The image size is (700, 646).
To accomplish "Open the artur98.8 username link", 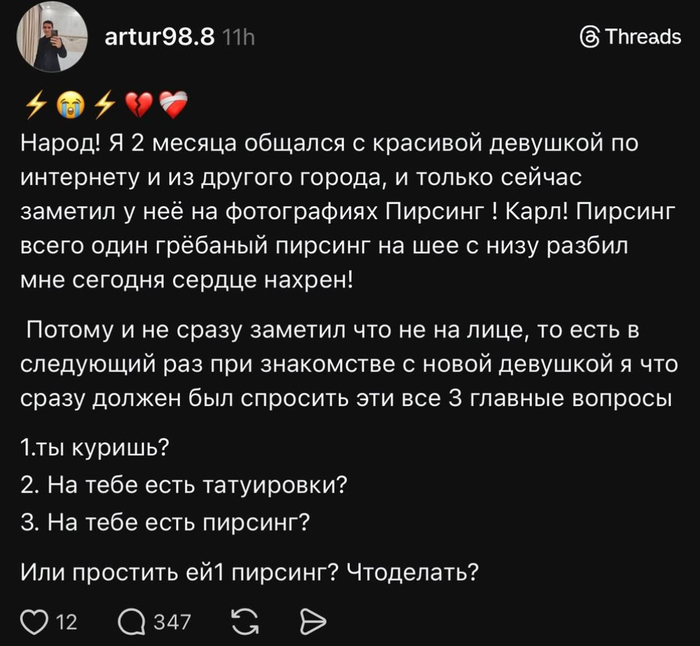I will tap(159, 38).
